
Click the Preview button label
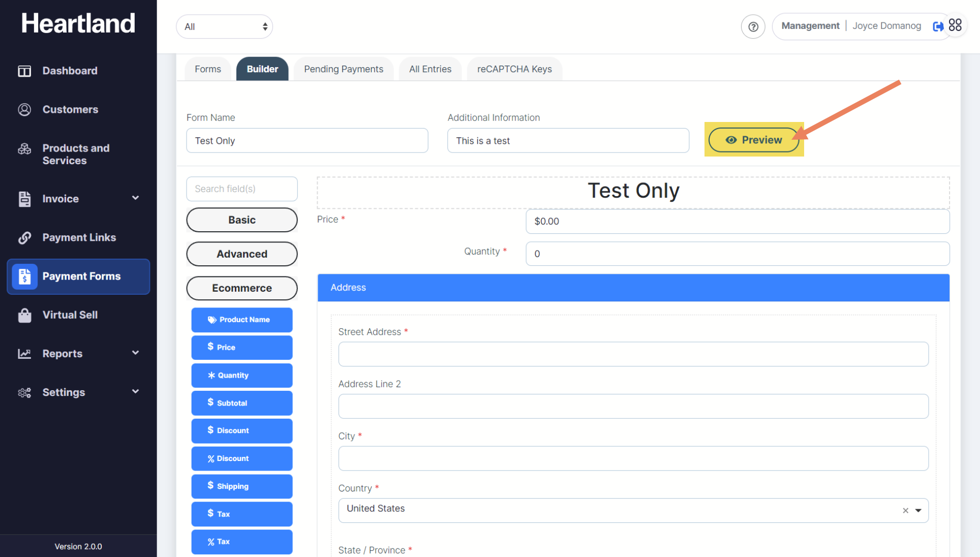[x=761, y=140]
